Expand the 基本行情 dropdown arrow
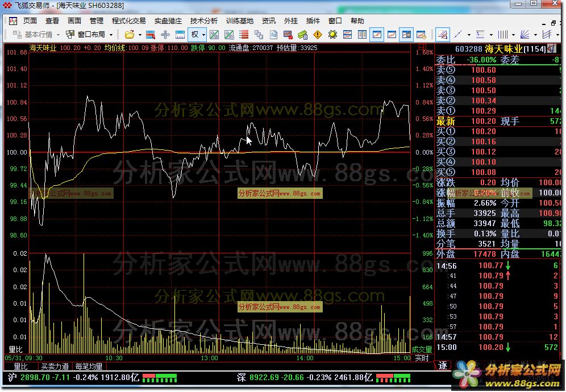Viewport: 566px width, 392px height. (x=58, y=35)
